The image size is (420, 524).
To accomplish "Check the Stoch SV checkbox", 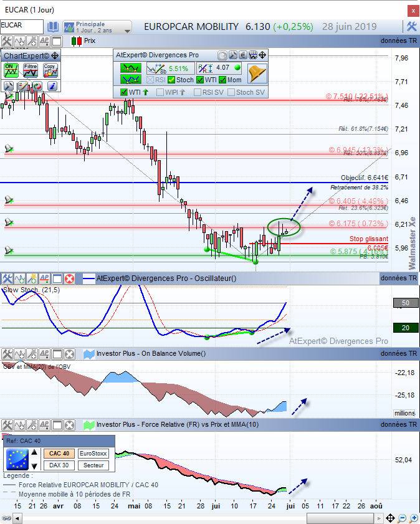I will click(x=231, y=92).
